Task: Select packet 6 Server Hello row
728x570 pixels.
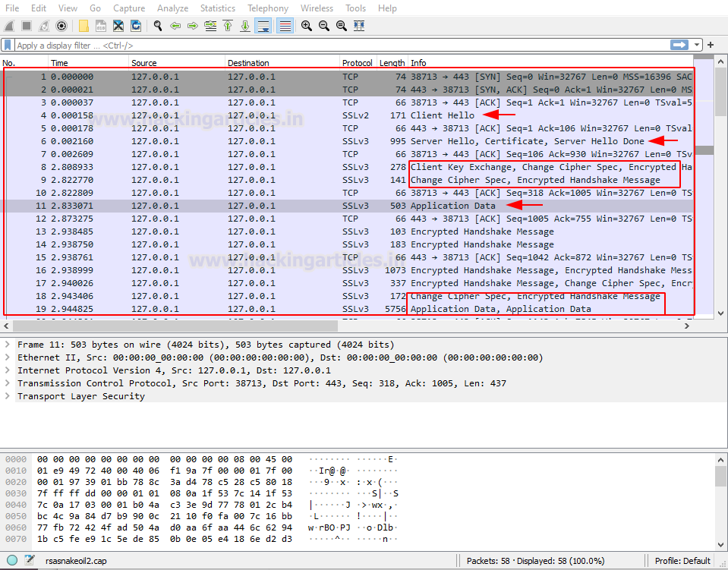Action: click(x=347, y=141)
